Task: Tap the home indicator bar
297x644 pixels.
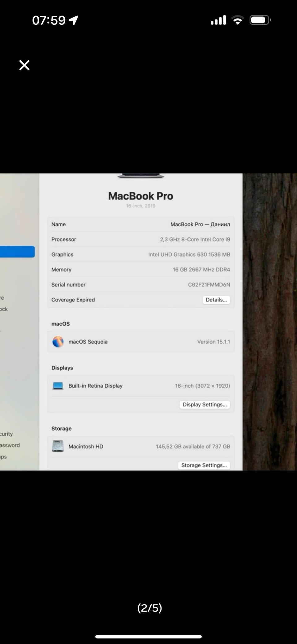Action: [148, 637]
